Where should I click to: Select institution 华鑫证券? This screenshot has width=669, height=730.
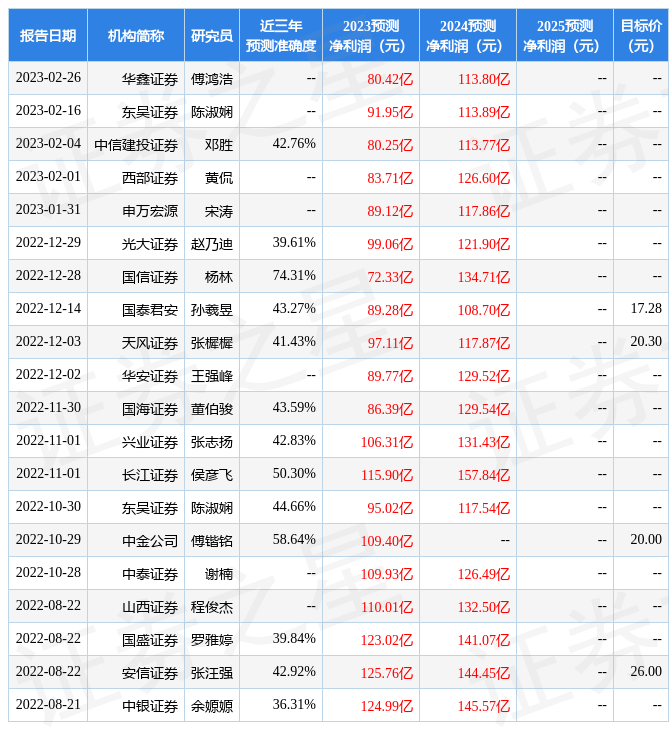click(x=150, y=79)
